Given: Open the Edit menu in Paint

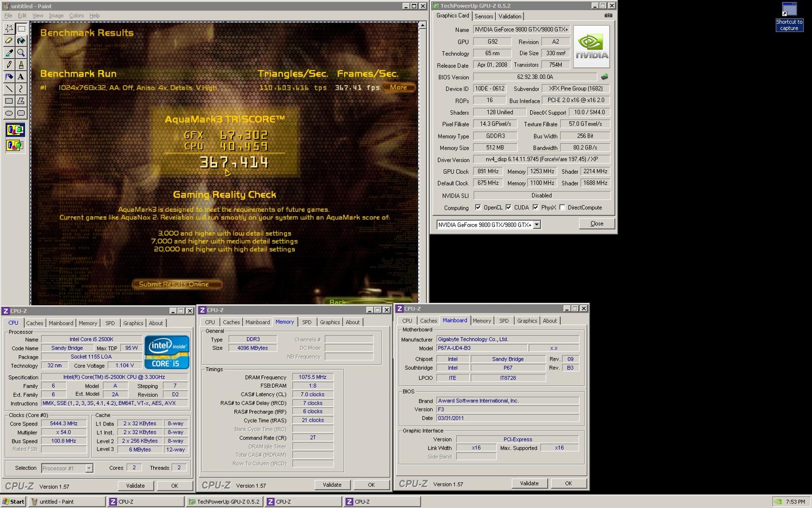Looking at the screenshot, I should pos(22,16).
